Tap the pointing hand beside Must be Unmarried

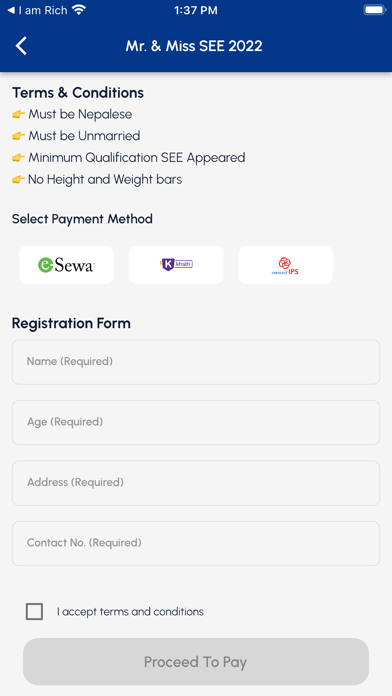click(18, 136)
